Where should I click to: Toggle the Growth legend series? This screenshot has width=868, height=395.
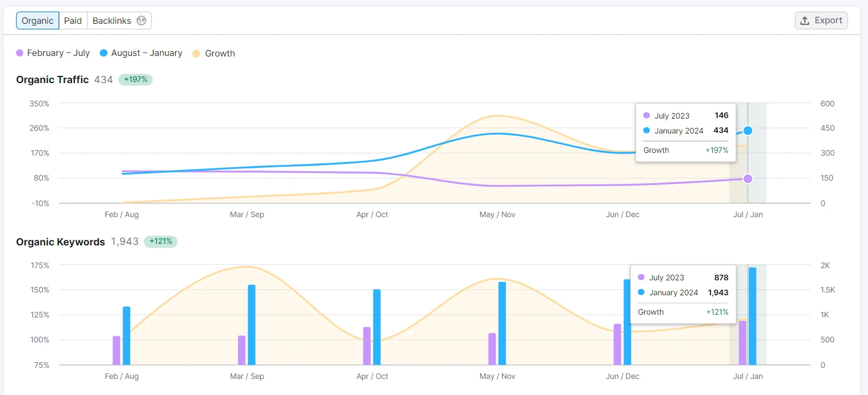213,53
